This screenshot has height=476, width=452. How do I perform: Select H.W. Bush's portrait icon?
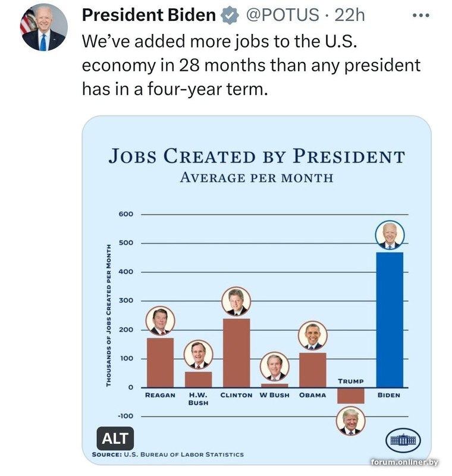click(x=199, y=355)
